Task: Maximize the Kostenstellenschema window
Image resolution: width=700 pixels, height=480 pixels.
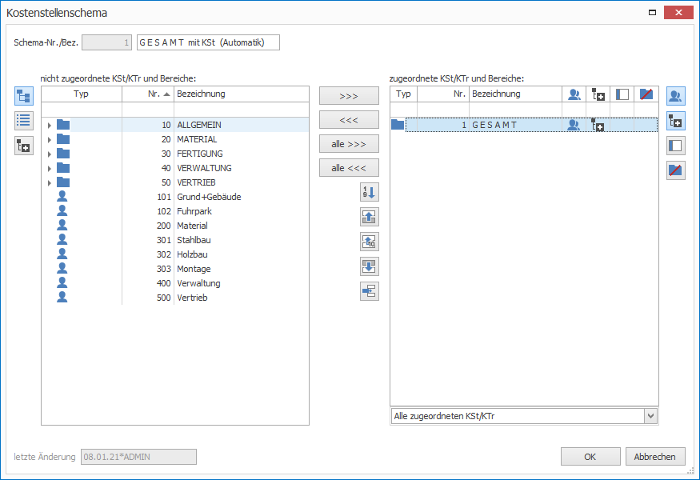Action: tap(652, 13)
